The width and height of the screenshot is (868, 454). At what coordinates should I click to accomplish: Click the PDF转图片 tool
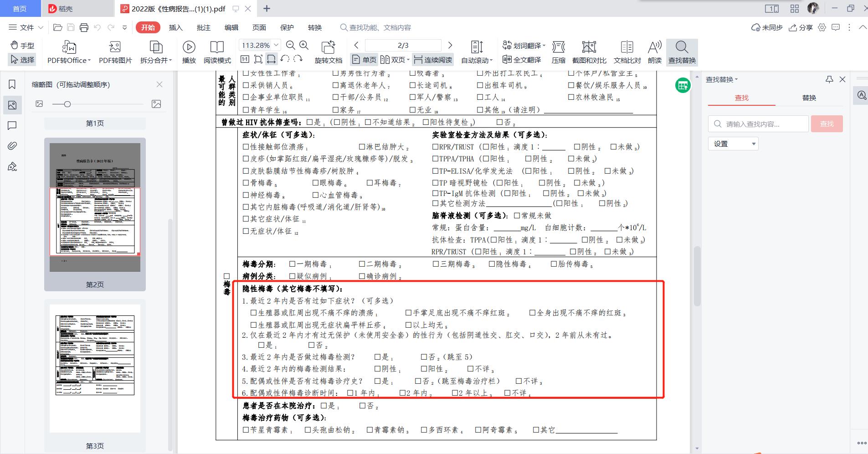pyautogui.click(x=115, y=52)
